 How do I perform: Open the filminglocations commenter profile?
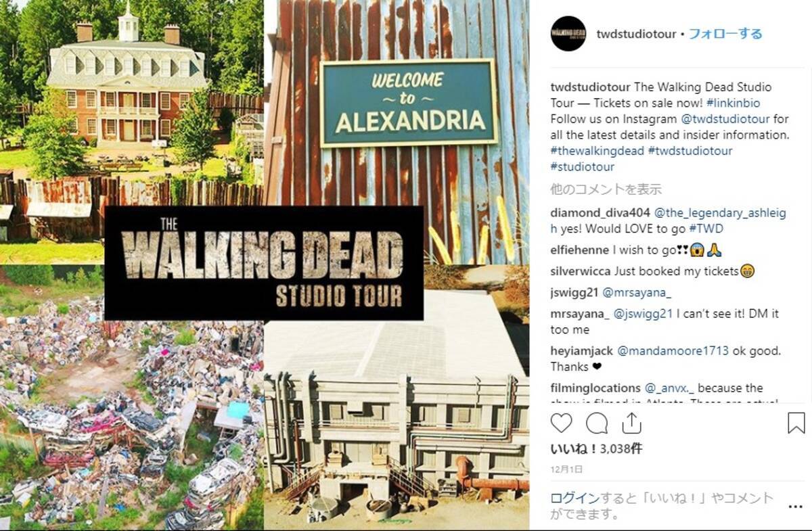(x=595, y=388)
